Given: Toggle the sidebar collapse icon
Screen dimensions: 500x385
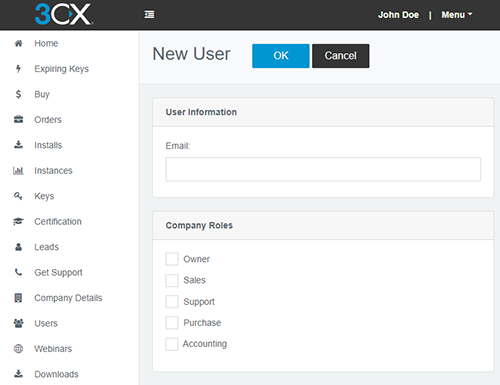Looking at the screenshot, I should point(149,14).
